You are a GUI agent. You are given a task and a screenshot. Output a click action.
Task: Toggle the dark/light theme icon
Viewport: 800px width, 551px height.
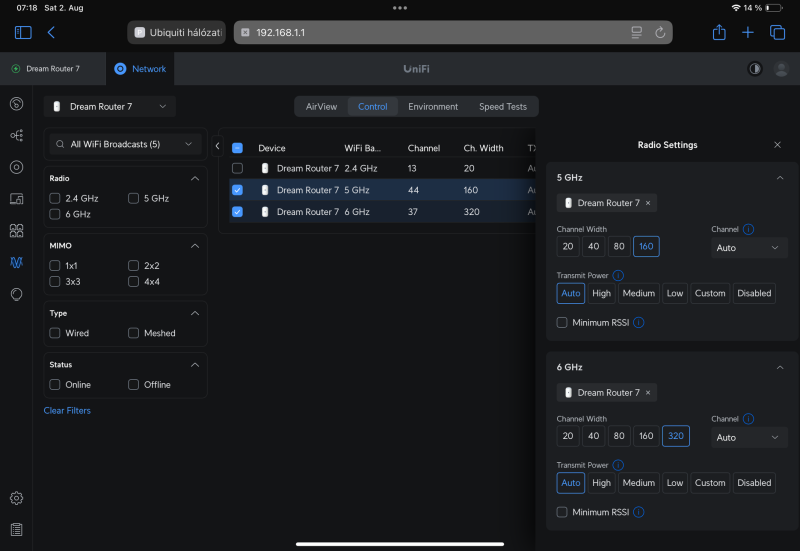755,68
